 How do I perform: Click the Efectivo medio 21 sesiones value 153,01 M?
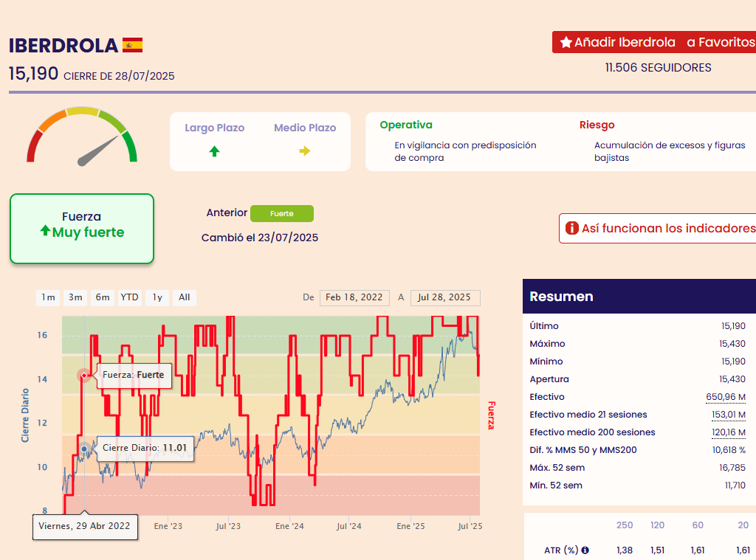click(x=729, y=415)
